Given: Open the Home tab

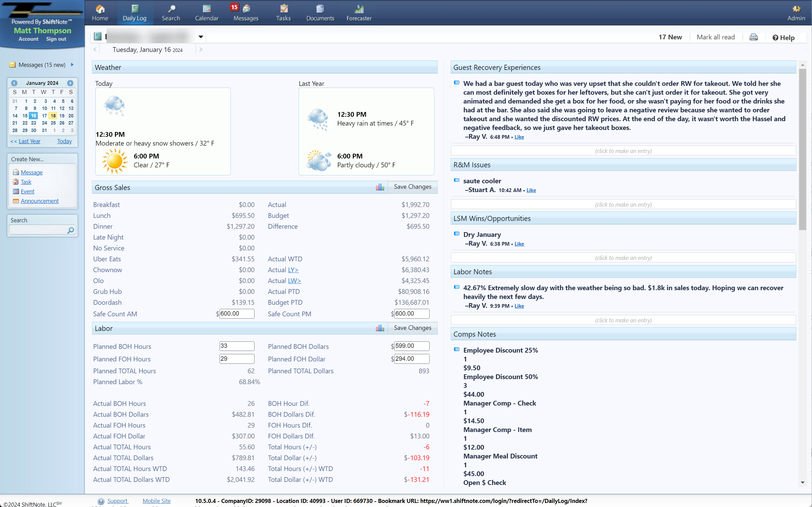Looking at the screenshot, I should point(100,13).
